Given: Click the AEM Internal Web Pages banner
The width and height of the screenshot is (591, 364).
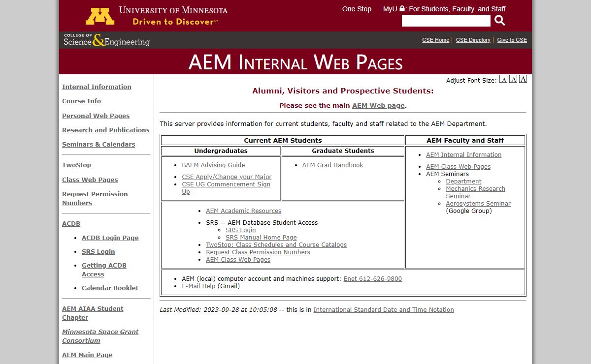Looking at the screenshot, I should click(x=295, y=62).
